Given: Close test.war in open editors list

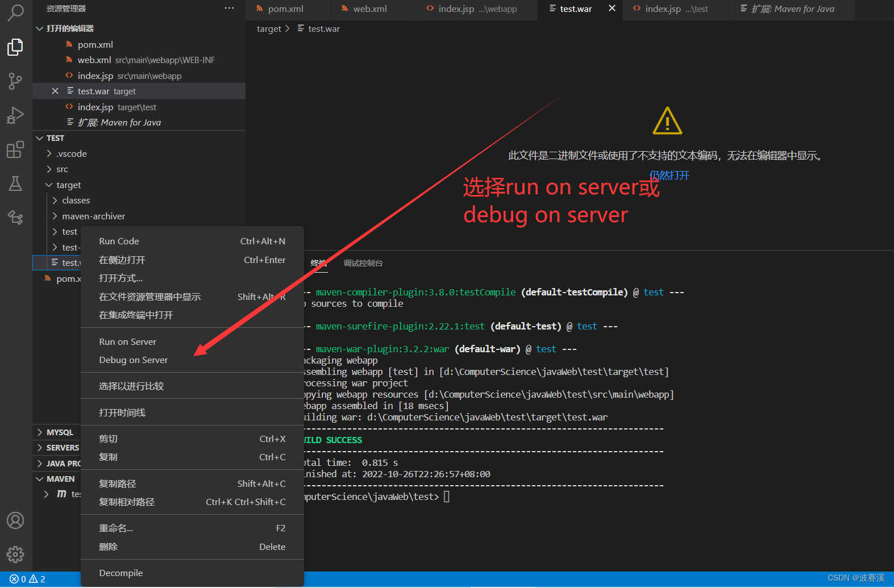Looking at the screenshot, I should [x=55, y=91].
